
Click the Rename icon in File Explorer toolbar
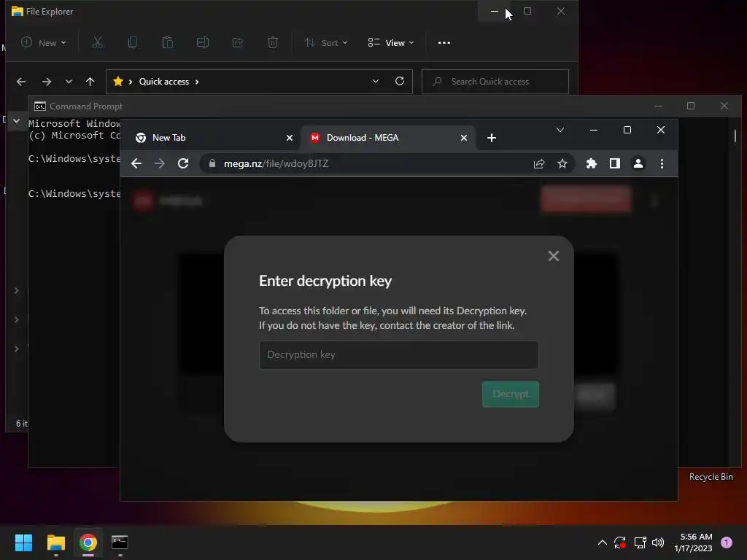coord(203,43)
